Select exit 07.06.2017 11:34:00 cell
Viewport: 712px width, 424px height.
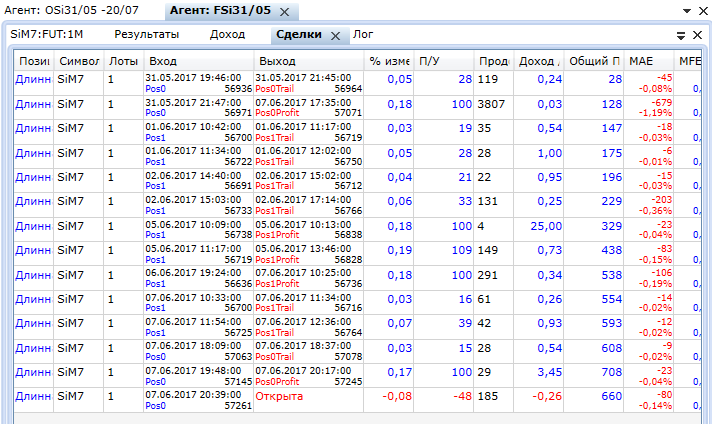(x=309, y=303)
